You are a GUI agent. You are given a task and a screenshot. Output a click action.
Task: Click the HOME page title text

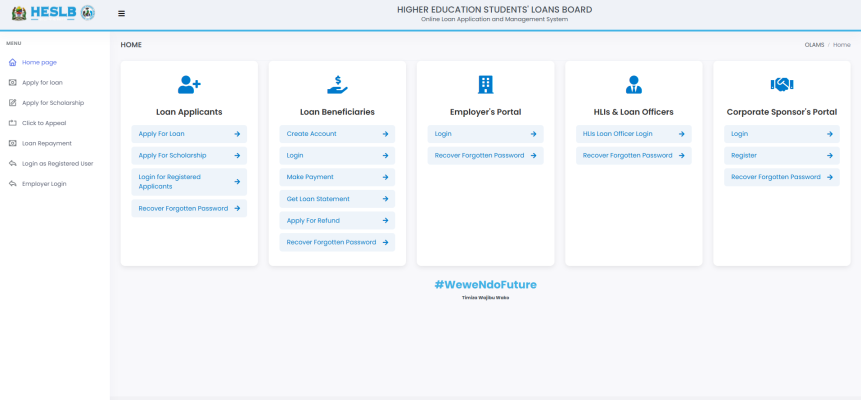click(x=131, y=45)
